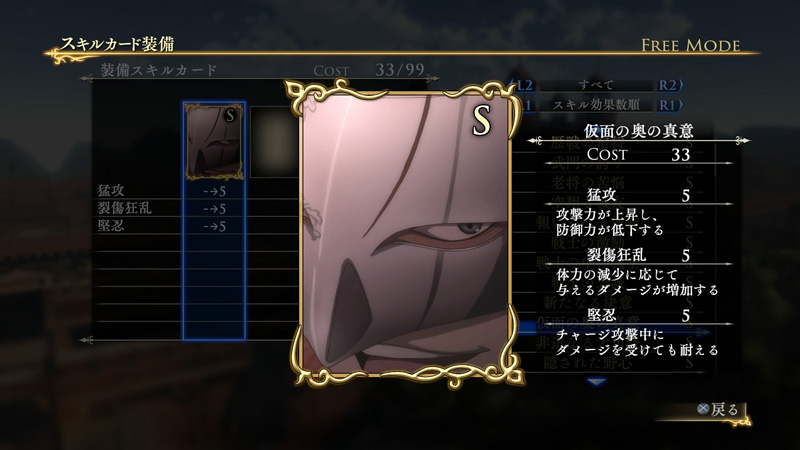Click the golden ornament beside スキルカード装備 title
The width and height of the screenshot is (800, 450).
click(x=70, y=55)
